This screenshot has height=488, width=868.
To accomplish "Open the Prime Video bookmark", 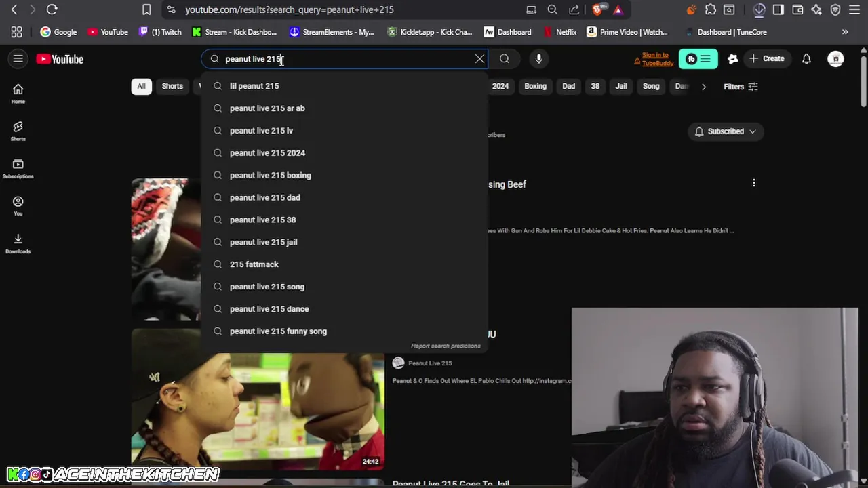I will tap(627, 32).
